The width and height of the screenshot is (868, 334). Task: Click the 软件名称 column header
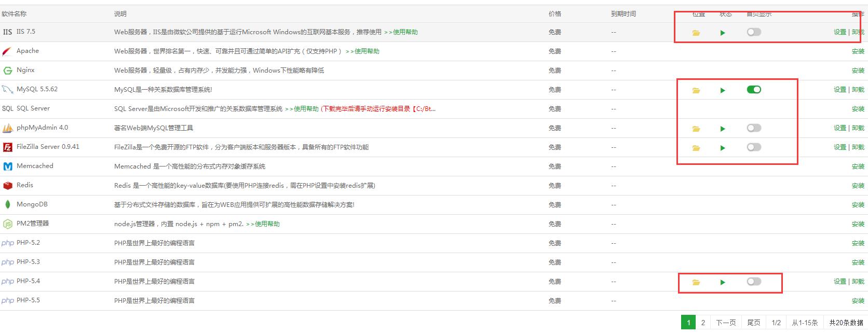(15, 14)
